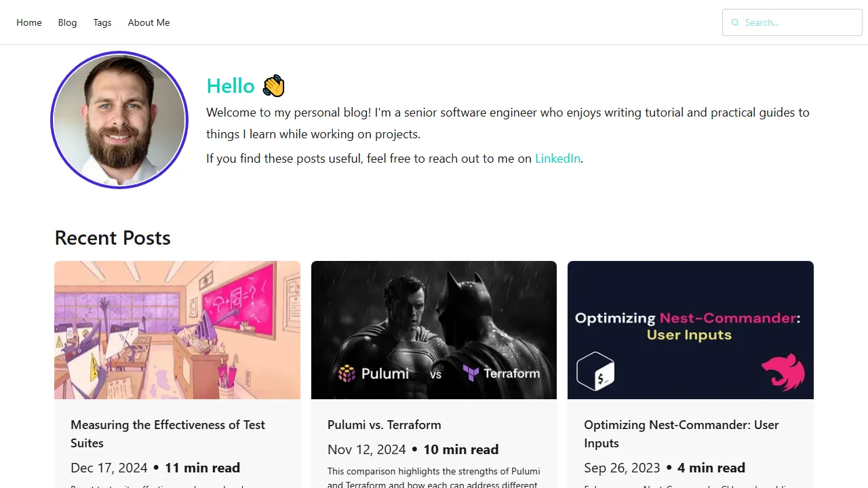Click the pink NestJS logo
868x488 pixels.
[x=783, y=373]
